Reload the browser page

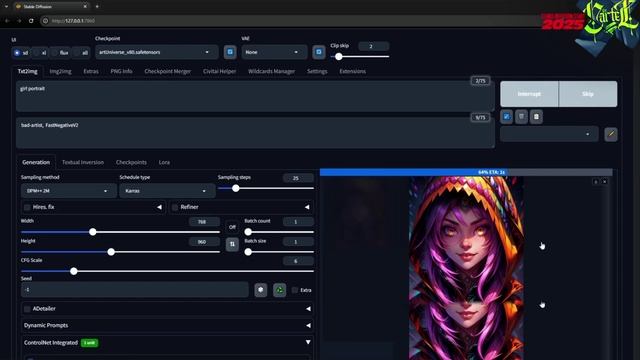[31, 20]
